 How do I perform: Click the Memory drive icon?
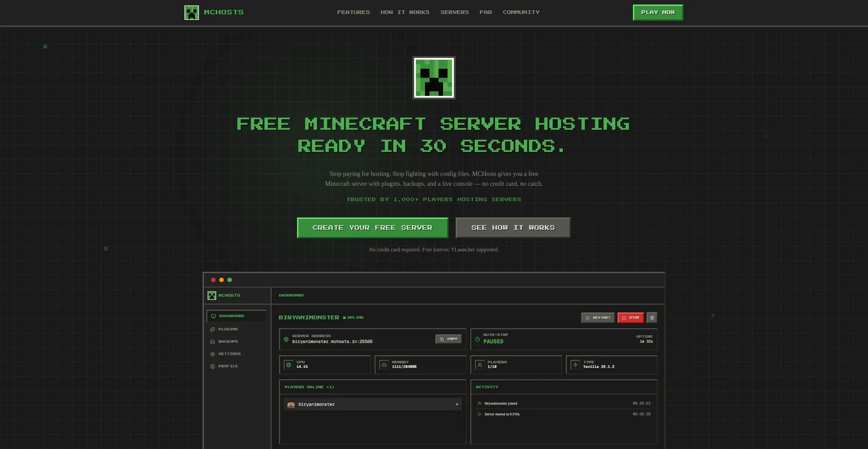[384, 365]
